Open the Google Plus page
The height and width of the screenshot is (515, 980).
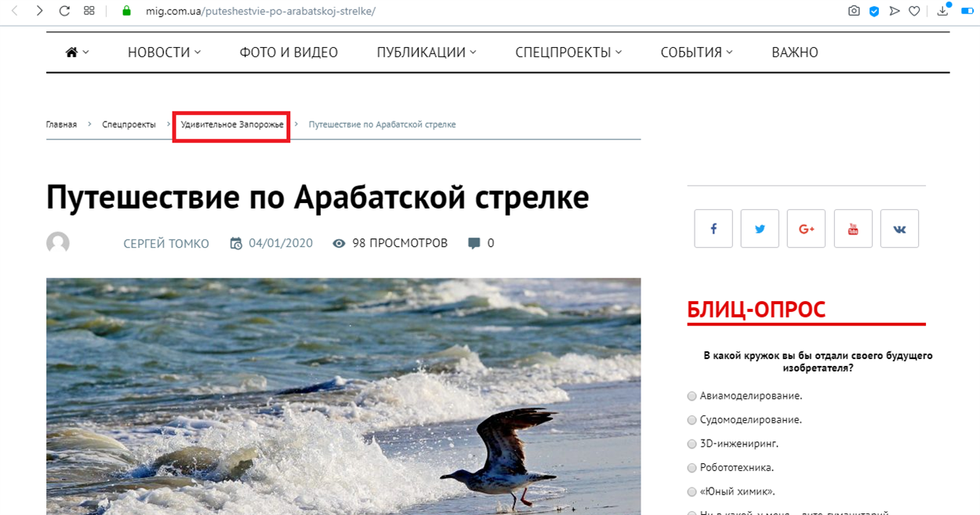pyautogui.click(x=807, y=229)
